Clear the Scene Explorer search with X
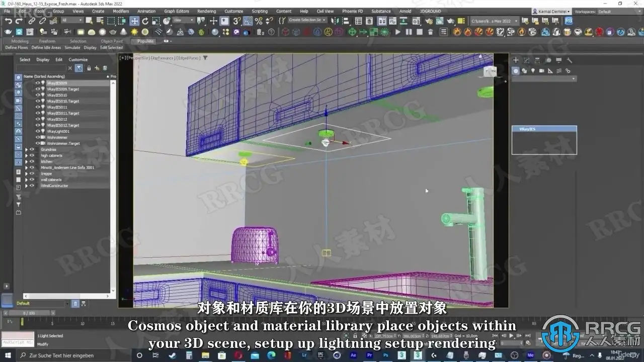The image size is (644, 362). 70,68
